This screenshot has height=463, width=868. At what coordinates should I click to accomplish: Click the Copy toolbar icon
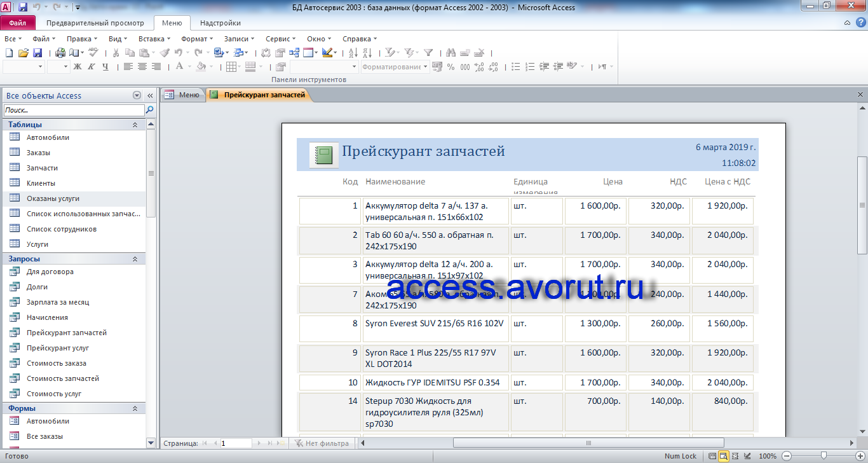pos(130,53)
